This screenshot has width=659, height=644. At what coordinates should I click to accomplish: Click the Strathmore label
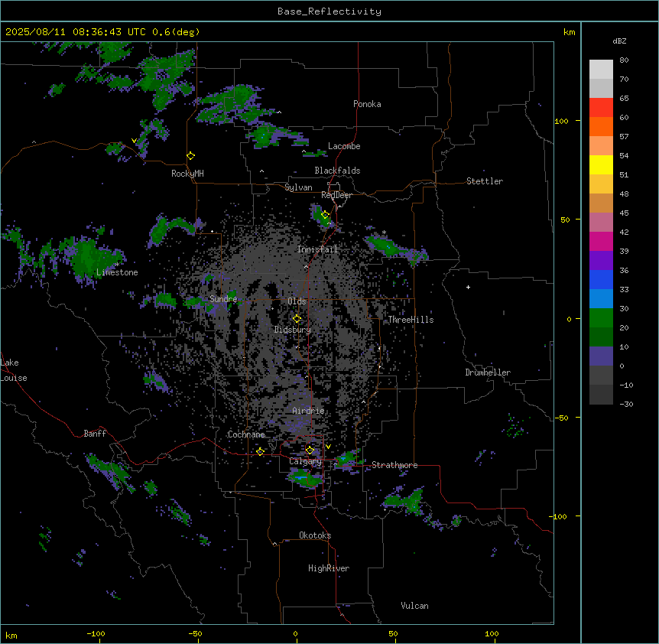click(x=394, y=465)
